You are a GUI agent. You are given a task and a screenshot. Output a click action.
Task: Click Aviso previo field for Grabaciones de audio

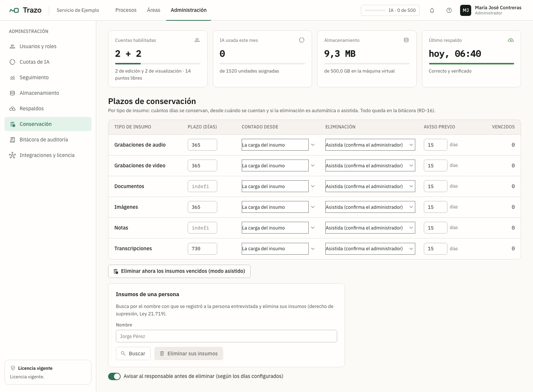click(x=436, y=145)
